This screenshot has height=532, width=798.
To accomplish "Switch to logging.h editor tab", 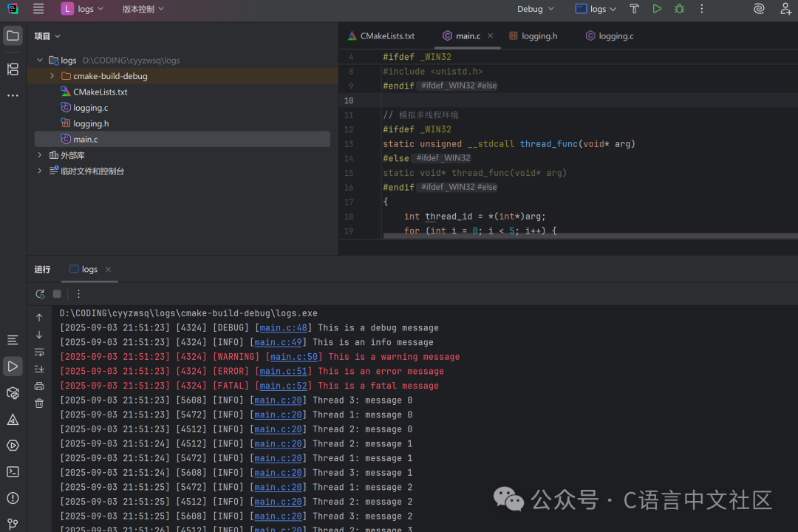I will [x=533, y=36].
